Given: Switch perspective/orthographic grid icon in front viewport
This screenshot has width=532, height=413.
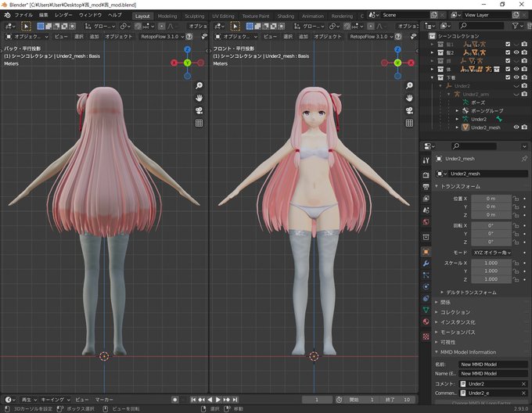Looking at the screenshot, I should [409, 123].
